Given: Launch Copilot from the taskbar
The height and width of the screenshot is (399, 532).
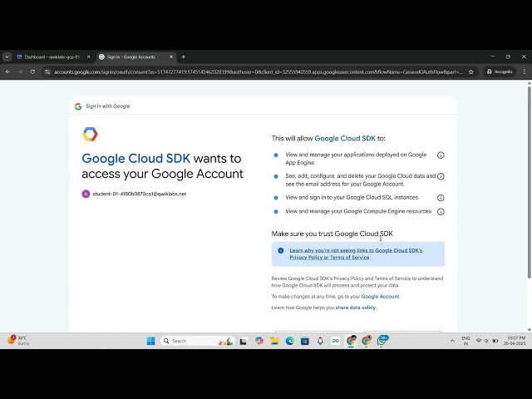Looking at the screenshot, I should (x=259, y=341).
